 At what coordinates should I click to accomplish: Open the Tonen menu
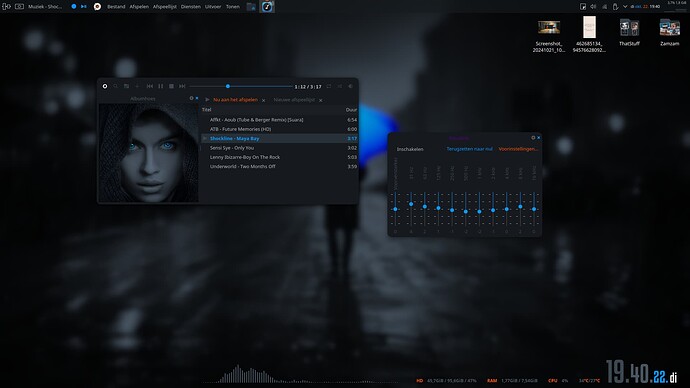[233, 7]
